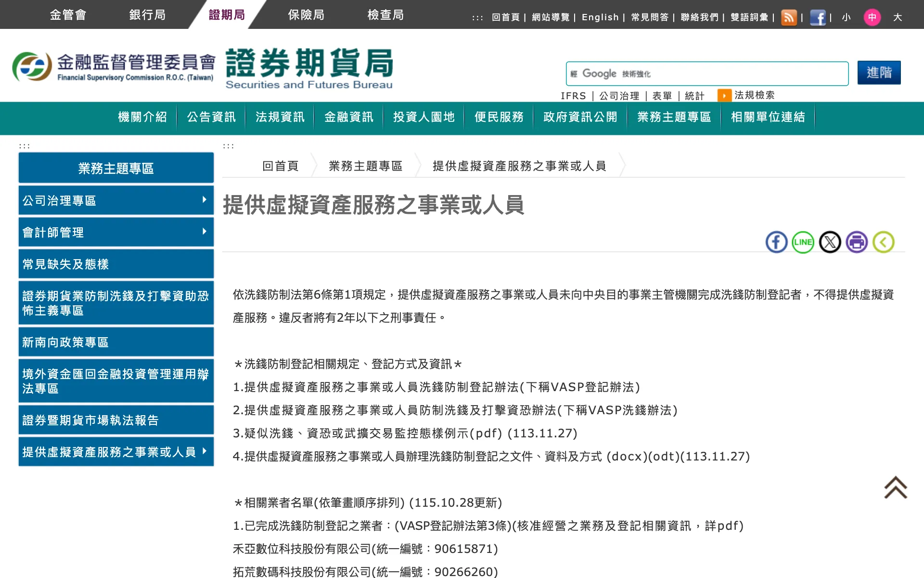
Task: Click the Google search input field
Action: [x=707, y=74]
